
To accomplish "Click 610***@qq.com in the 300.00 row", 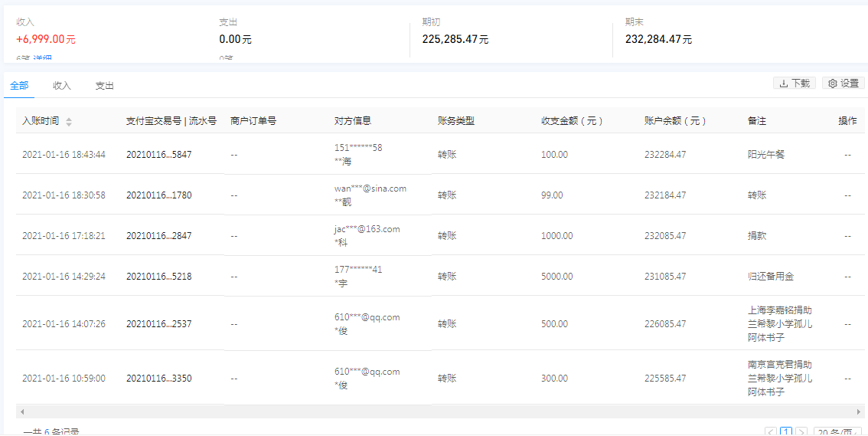I will coord(367,371).
